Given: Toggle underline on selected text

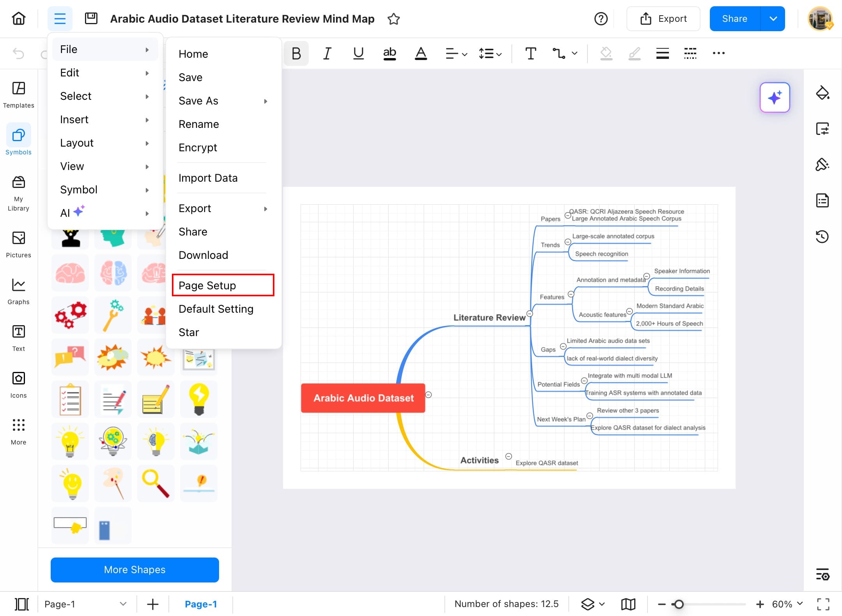Looking at the screenshot, I should pyautogui.click(x=358, y=53).
